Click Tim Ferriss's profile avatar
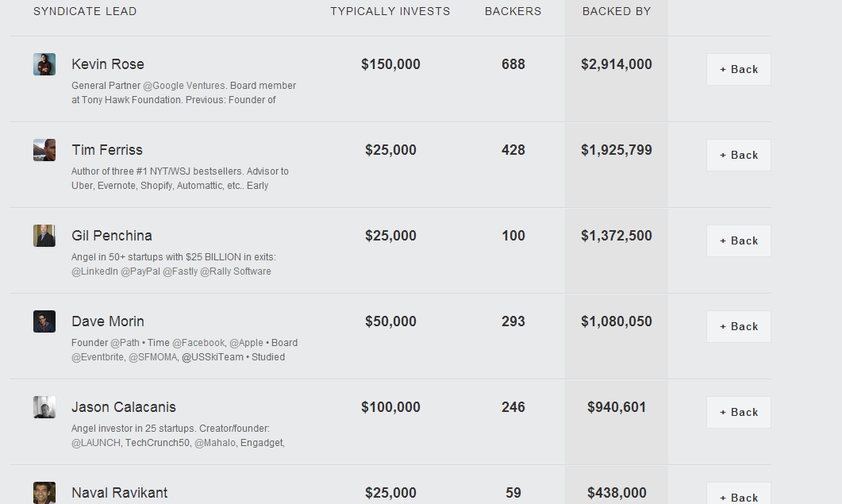The width and height of the screenshot is (842, 504). 44,150
